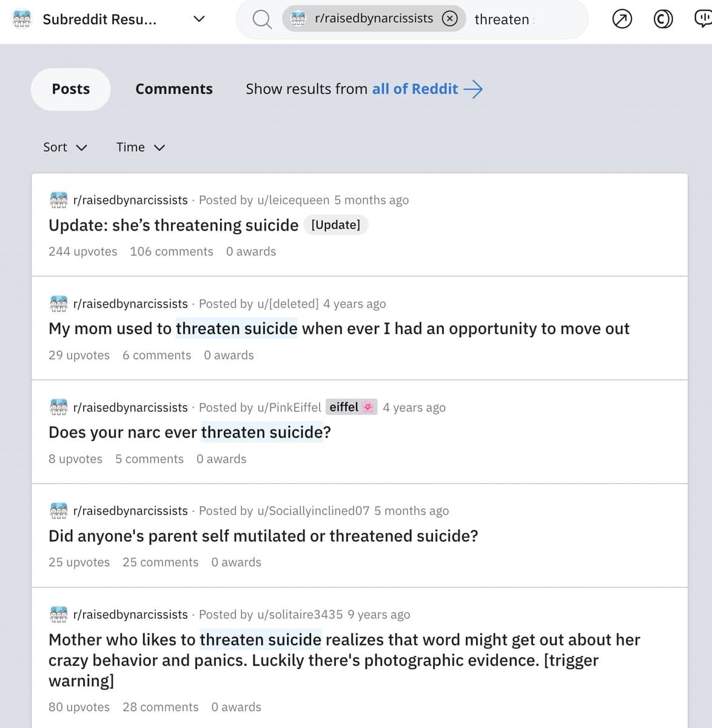Click the eiffel flair badge next to u/PinkEiffel

[352, 407]
